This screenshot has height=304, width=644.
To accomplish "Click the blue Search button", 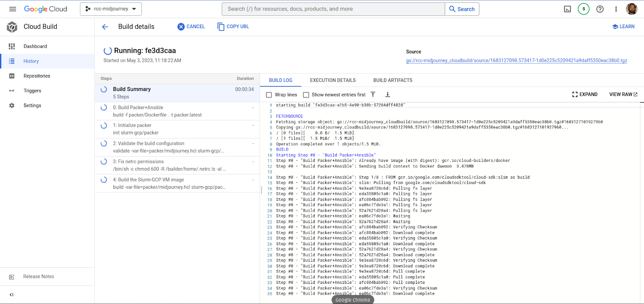I will 462,9.
